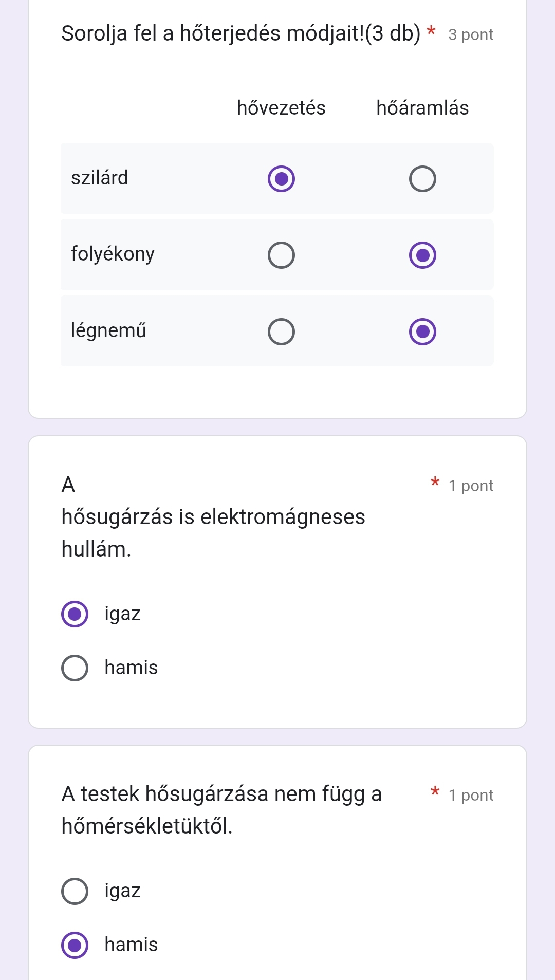The width and height of the screenshot is (555, 980).
Task: Click the légnemű row label
Action: pyautogui.click(x=108, y=330)
